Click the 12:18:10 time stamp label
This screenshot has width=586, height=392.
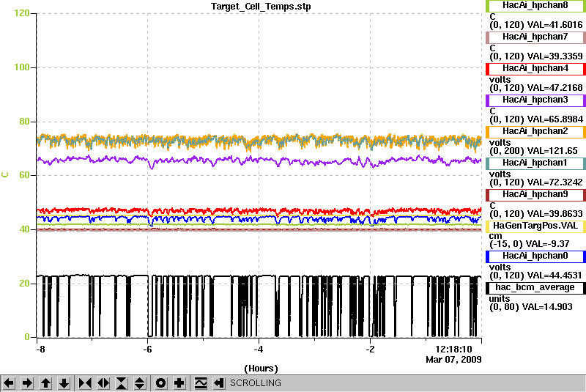(453, 350)
